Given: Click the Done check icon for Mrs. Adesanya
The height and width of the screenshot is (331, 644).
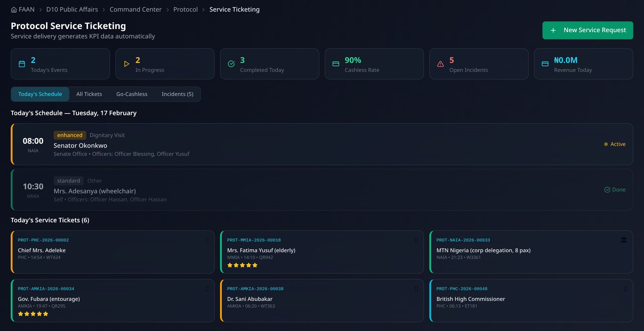Looking at the screenshot, I should coord(607,190).
